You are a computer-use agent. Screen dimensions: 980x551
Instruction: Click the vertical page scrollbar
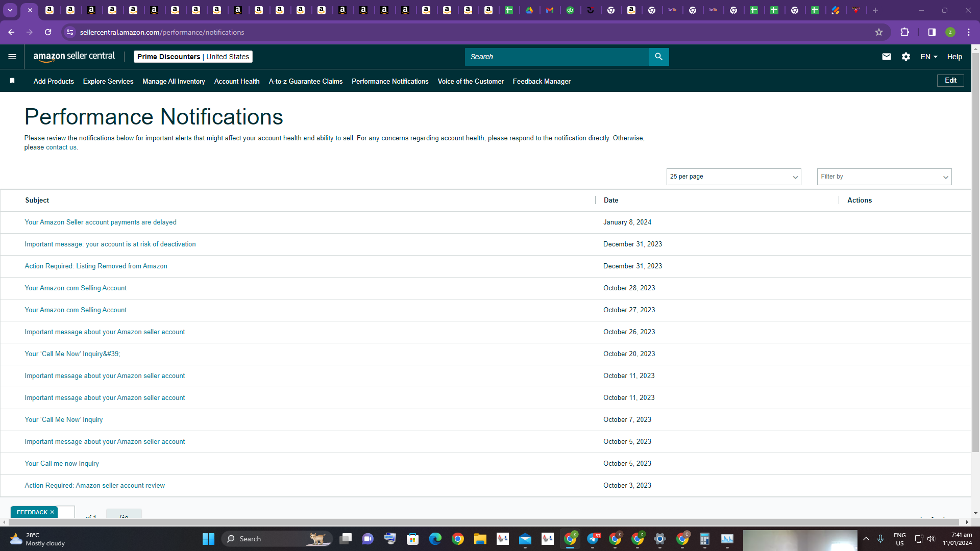click(975, 253)
